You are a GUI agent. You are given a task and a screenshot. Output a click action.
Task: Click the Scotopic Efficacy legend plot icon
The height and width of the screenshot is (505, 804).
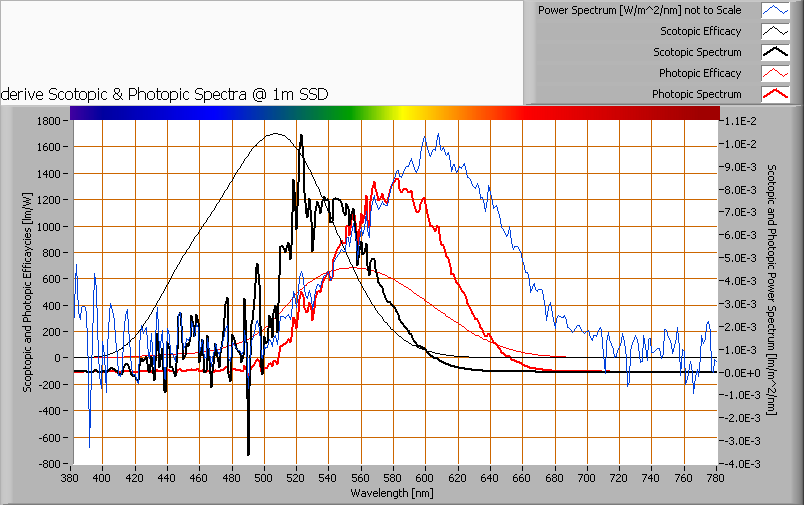point(775,31)
